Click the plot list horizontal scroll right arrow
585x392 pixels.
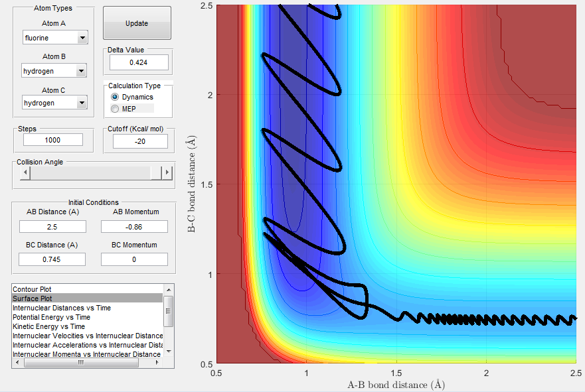tap(157, 363)
